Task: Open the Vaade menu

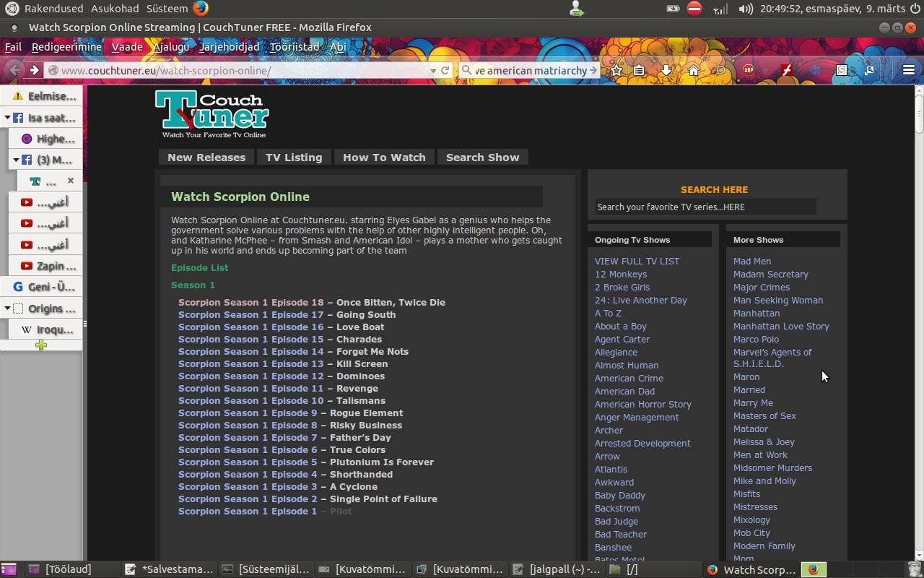Action: point(127,47)
